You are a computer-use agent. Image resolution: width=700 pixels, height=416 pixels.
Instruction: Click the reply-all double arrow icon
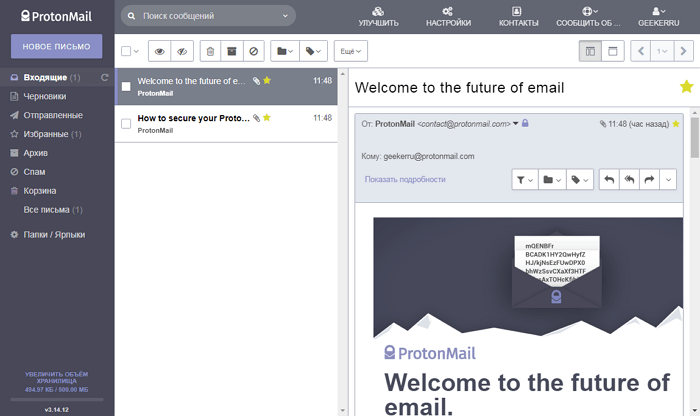coord(629,180)
